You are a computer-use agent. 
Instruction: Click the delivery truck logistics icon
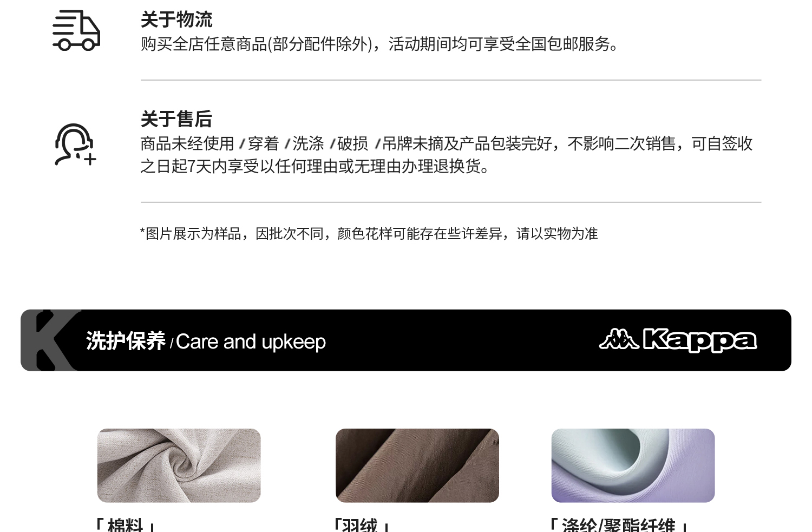[x=76, y=30]
